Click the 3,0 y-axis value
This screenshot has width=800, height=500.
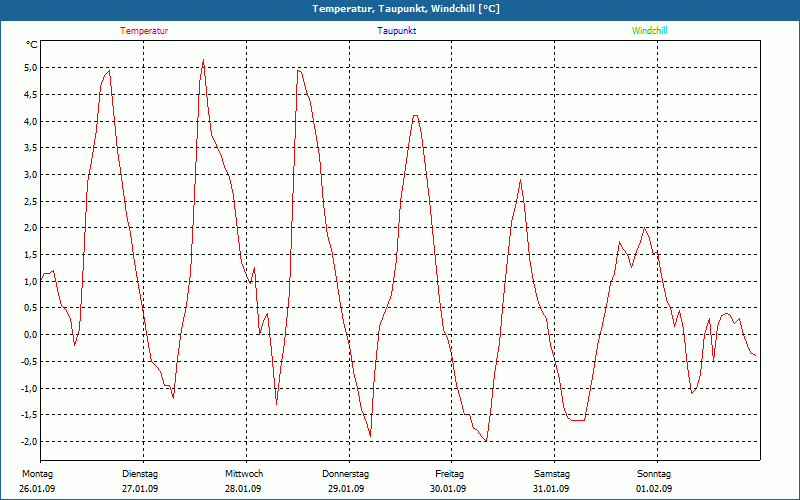pyautogui.click(x=30, y=174)
